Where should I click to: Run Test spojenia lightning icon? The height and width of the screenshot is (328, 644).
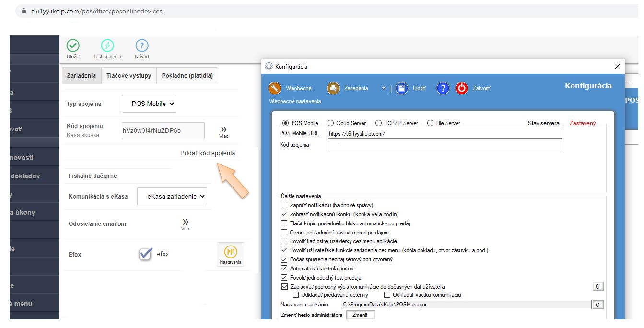(x=107, y=46)
